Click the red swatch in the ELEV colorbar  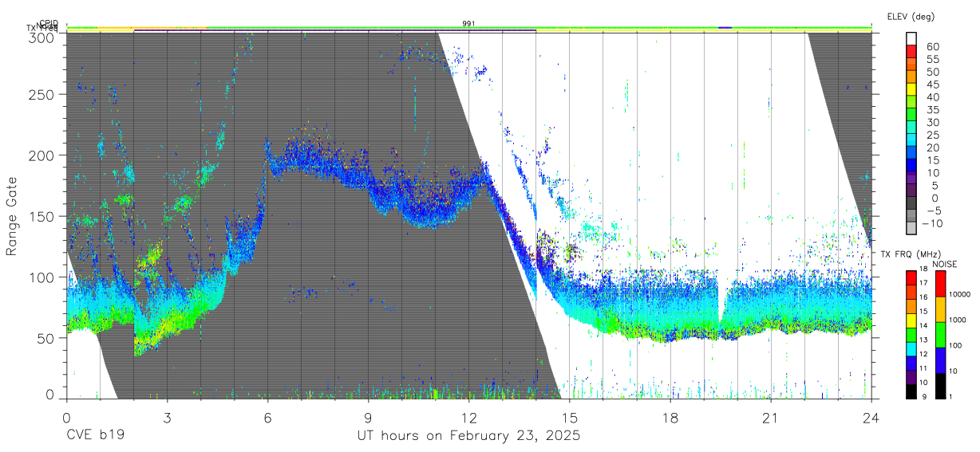tap(912, 52)
